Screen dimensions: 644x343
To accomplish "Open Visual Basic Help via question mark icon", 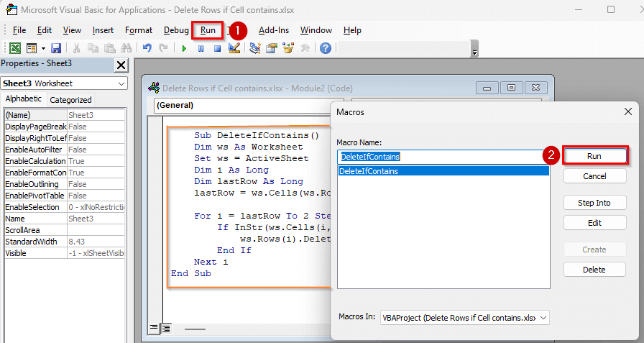I will pos(325,48).
